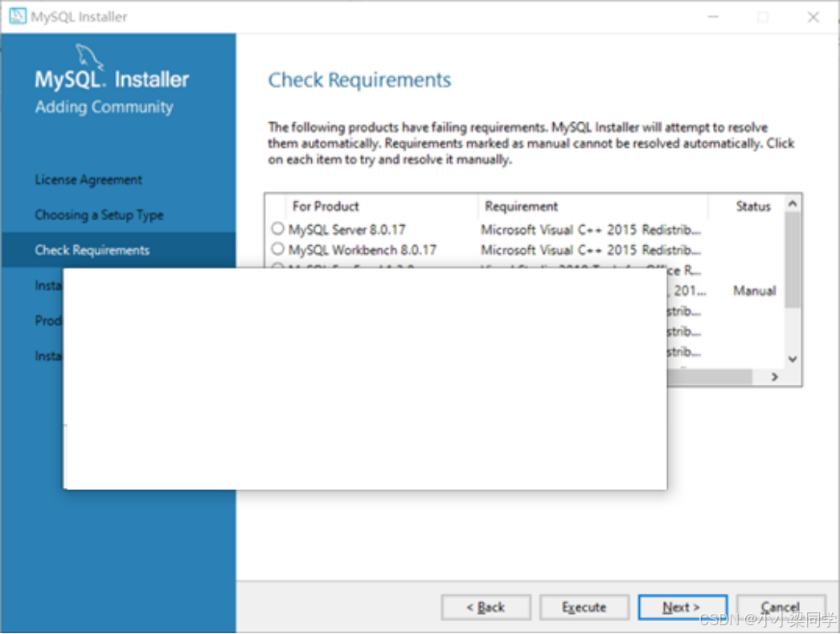Click the Back button
The image size is (840, 634).
point(486,607)
